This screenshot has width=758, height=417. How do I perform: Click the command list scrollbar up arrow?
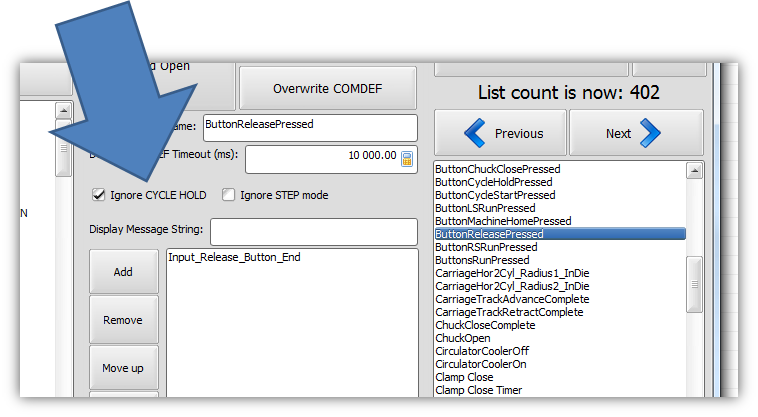click(x=694, y=171)
